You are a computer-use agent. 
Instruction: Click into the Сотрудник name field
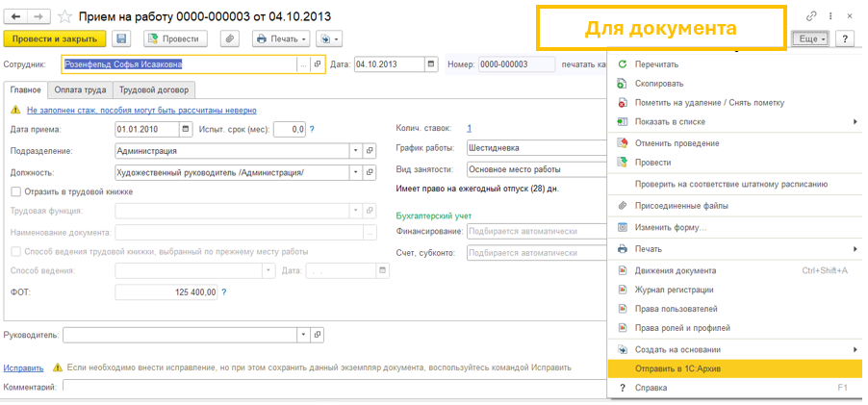coord(179,64)
